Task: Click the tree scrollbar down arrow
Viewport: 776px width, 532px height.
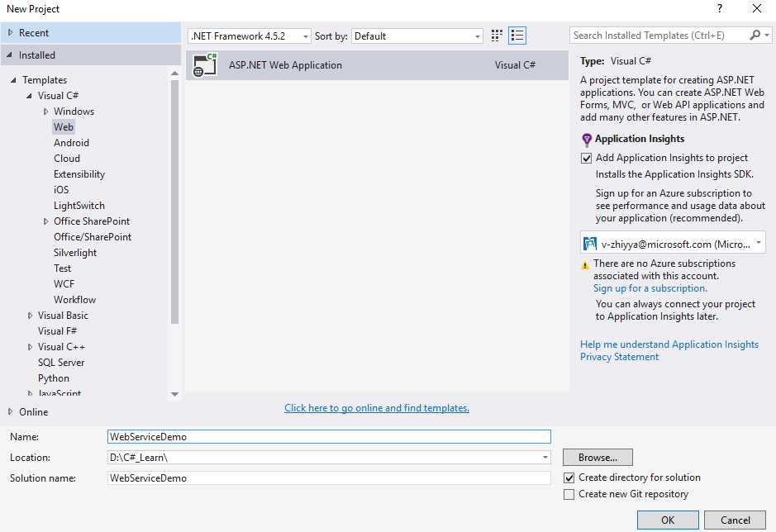Action: (174, 394)
